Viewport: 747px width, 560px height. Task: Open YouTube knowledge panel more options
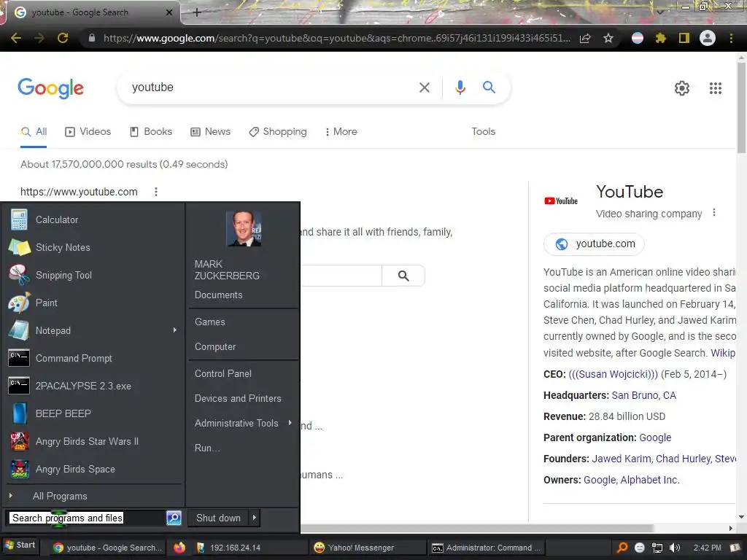[x=713, y=212]
